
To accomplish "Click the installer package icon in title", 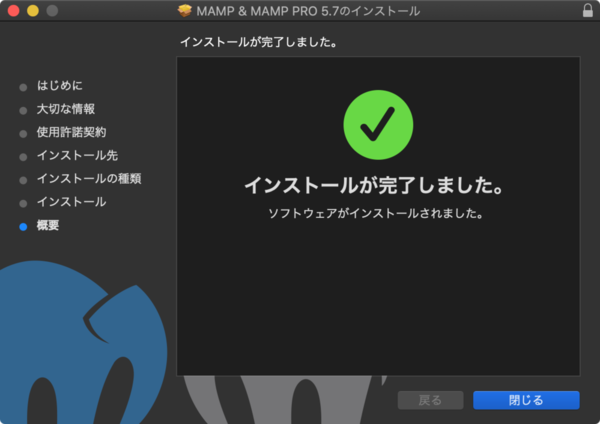I will point(184,10).
